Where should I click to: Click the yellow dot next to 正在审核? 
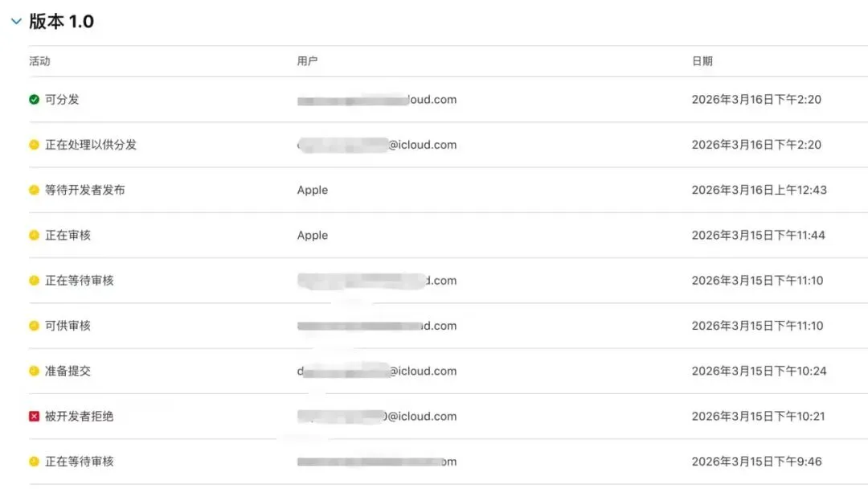34,236
